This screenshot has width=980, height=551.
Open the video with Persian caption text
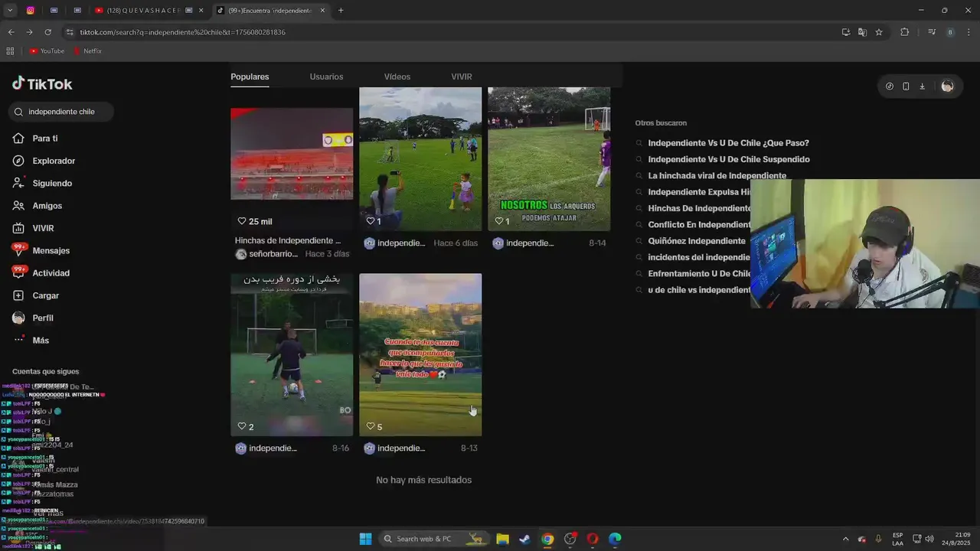click(x=292, y=354)
